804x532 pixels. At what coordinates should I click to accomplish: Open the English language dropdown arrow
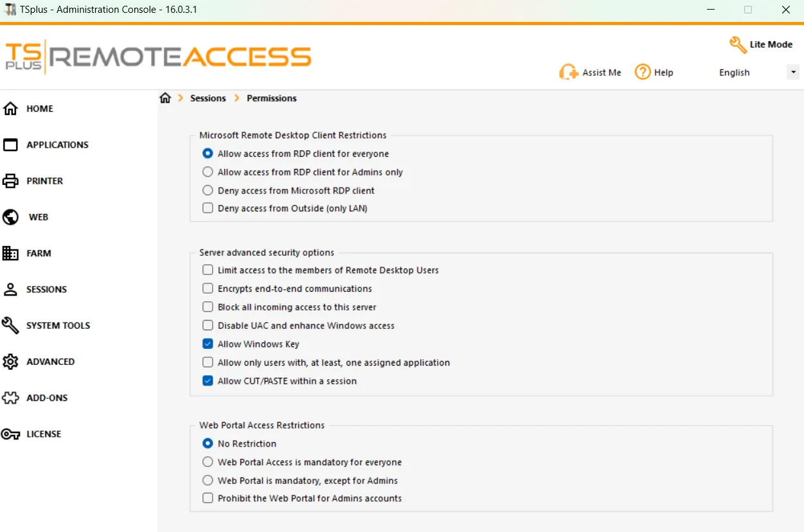coord(793,72)
